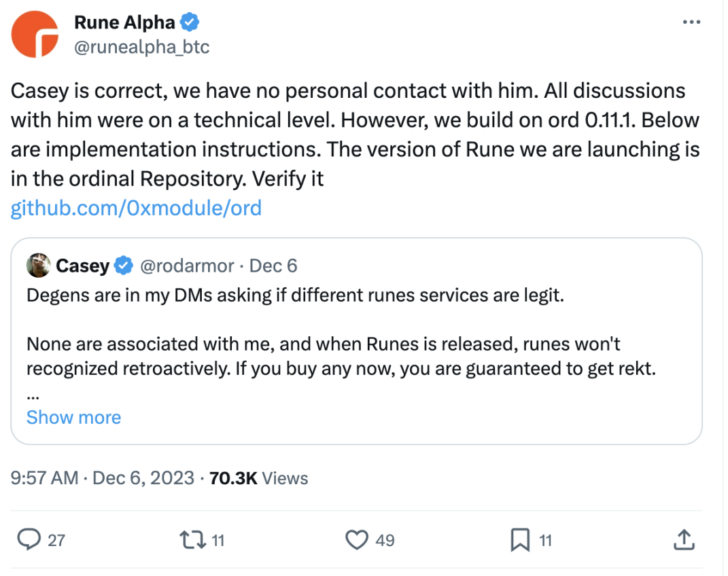The image size is (728, 576).
Task: Click Rune Alpha's blue verified badge
Action: (x=190, y=22)
